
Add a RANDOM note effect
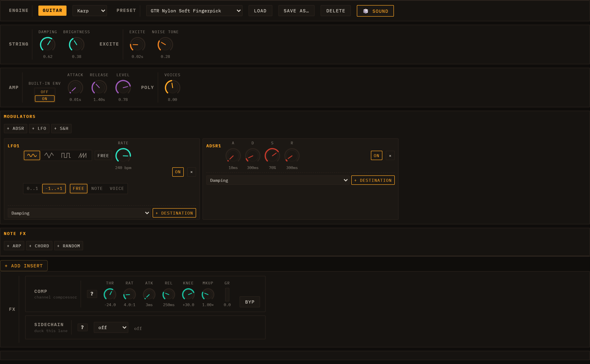68,246
